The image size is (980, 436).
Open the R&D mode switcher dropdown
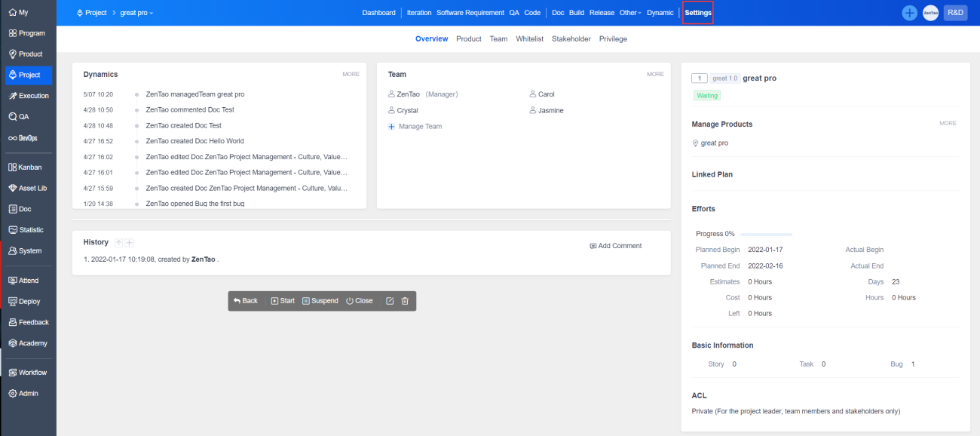955,13
